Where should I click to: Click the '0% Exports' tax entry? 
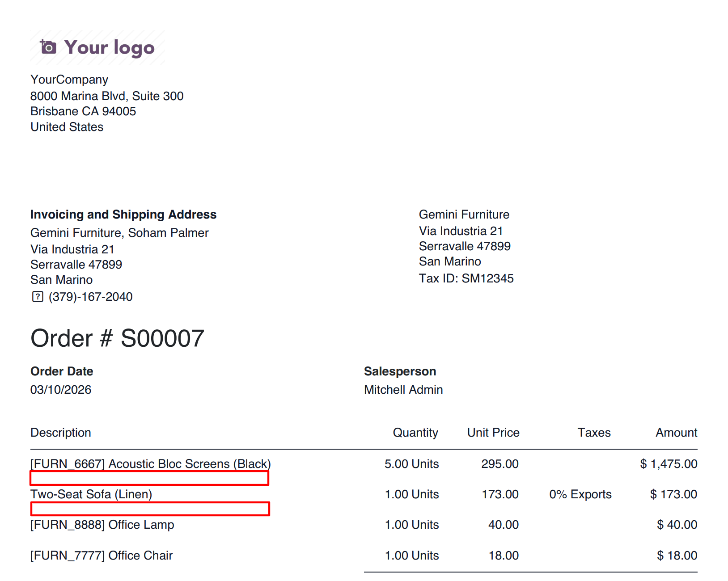(x=580, y=494)
